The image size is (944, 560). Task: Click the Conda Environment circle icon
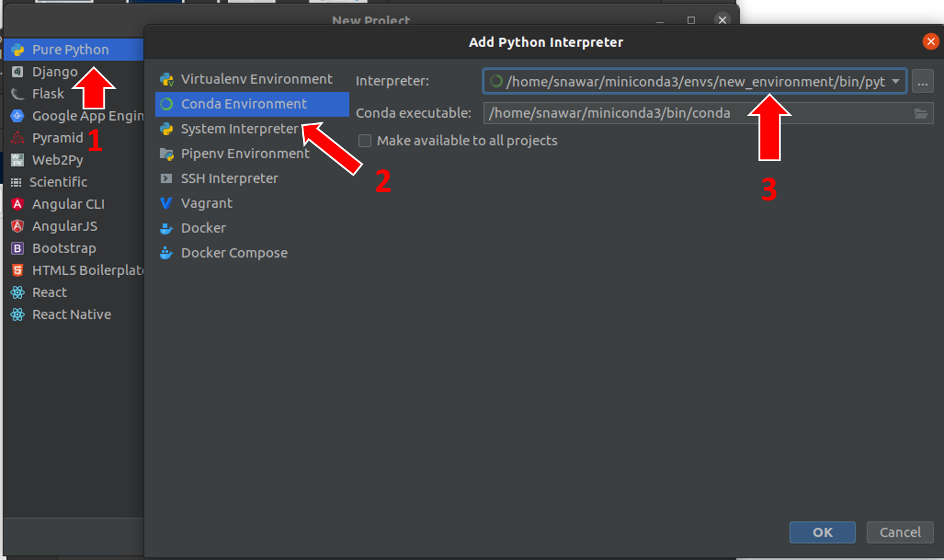(166, 104)
